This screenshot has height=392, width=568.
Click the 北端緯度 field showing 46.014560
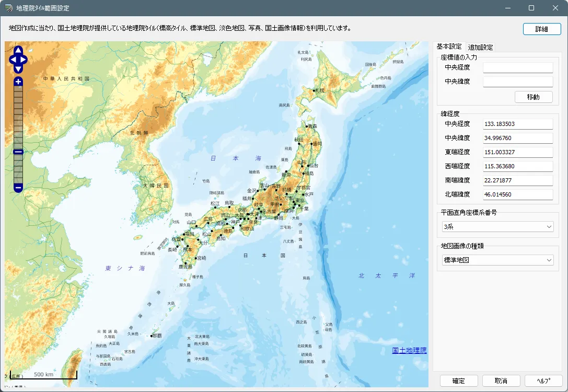click(x=517, y=194)
